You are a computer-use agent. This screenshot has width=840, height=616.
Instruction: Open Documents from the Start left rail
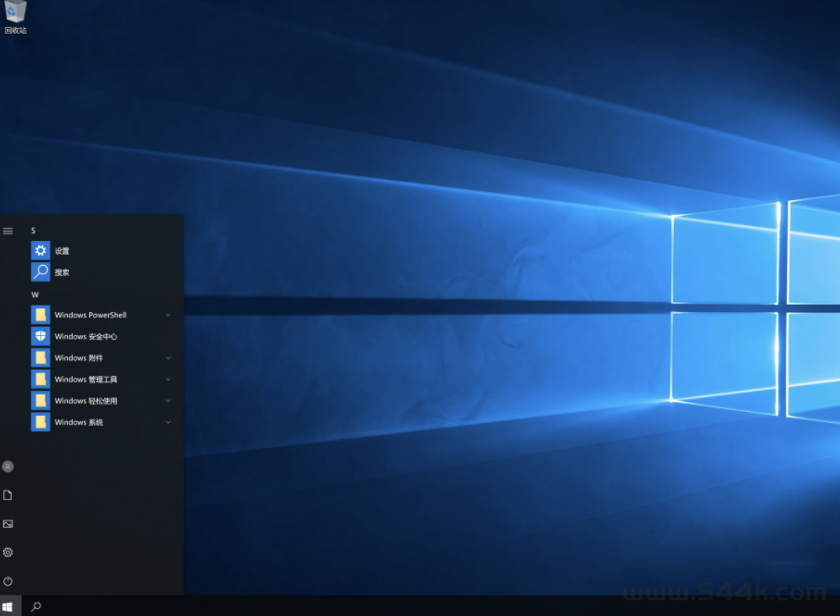coord(8,495)
